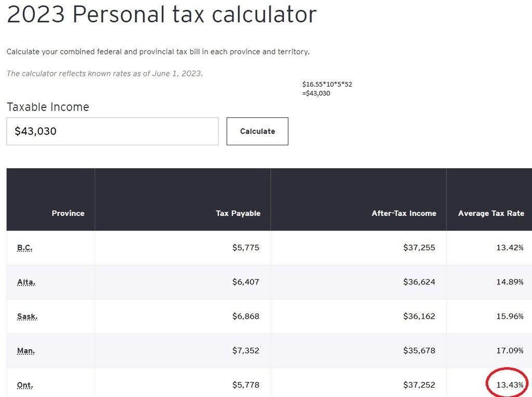Screen dimensions: 532x397
Task: Click the B.C. province abbreviation
Action: tap(24, 248)
